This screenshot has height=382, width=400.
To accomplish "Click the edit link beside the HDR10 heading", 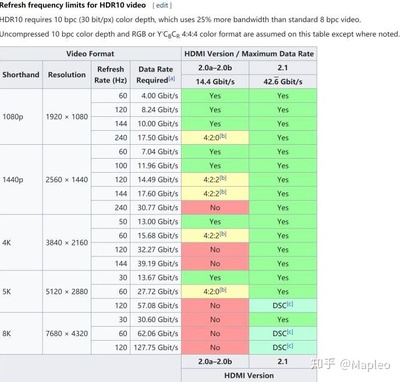I will [162, 5].
